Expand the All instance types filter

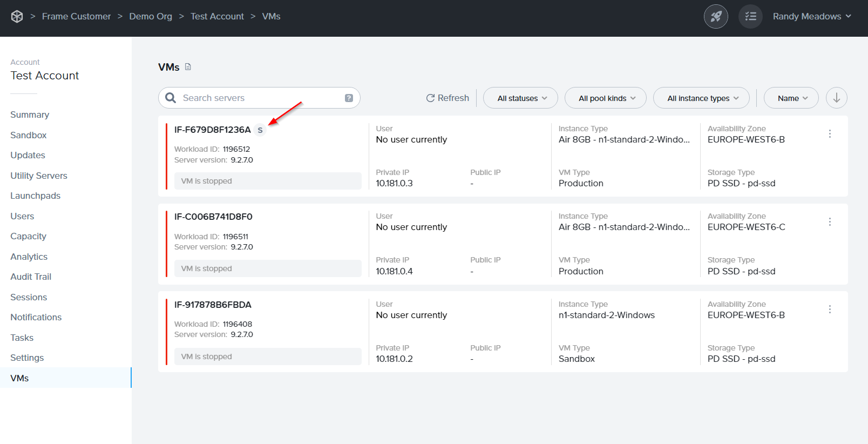click(701, 98)
